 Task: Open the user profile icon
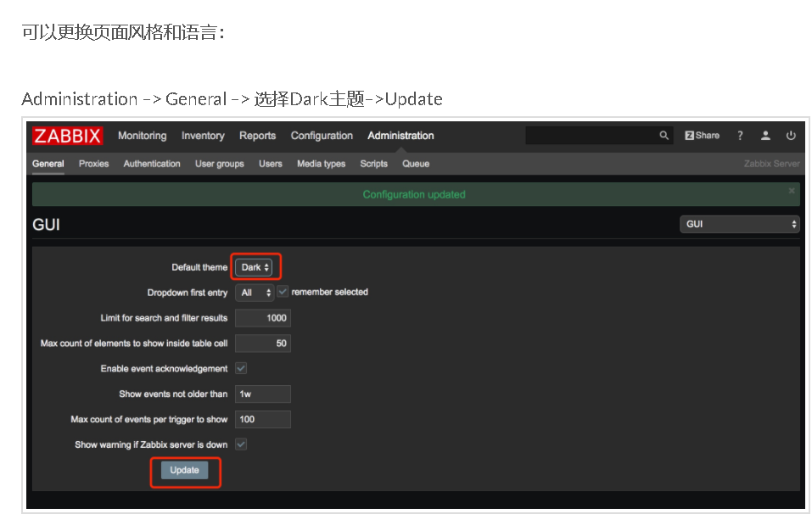tap(765, 136)
